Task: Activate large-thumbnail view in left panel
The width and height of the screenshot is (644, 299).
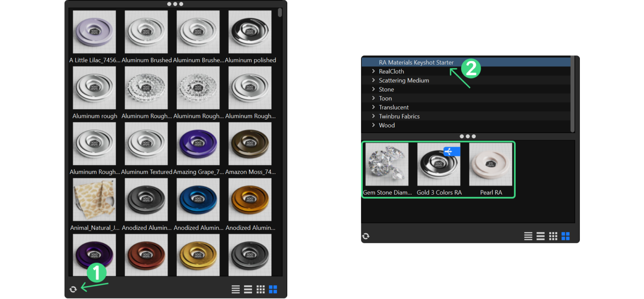Action: click(273, 289)
